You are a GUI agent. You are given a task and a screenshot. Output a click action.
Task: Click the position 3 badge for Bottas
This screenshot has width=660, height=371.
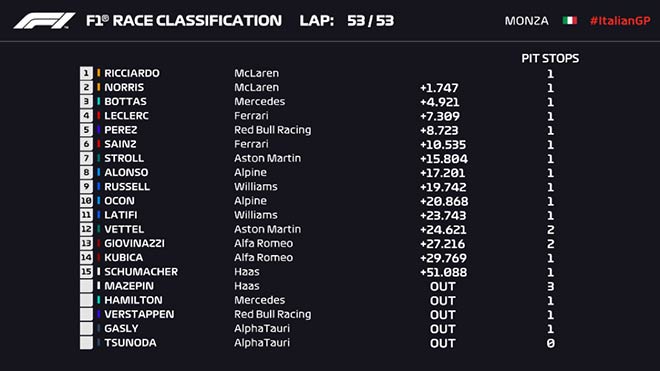pyautogui.click(x=86, y=101)
